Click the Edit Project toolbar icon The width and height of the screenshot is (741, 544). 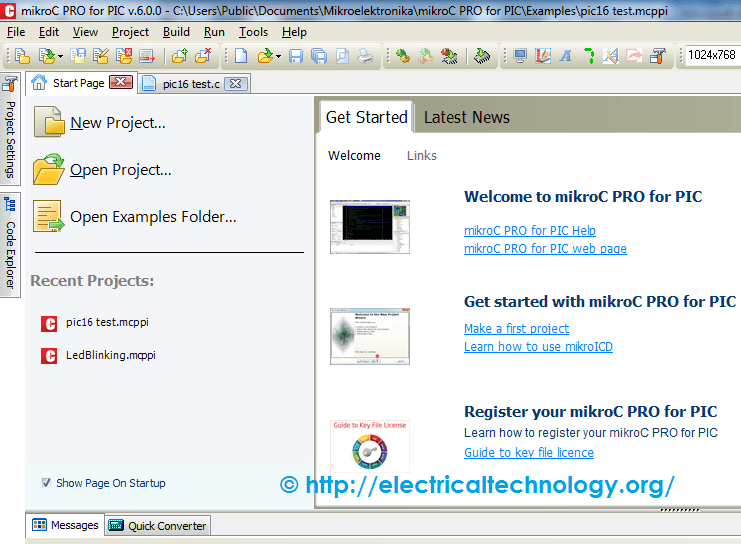coord(101,56)
